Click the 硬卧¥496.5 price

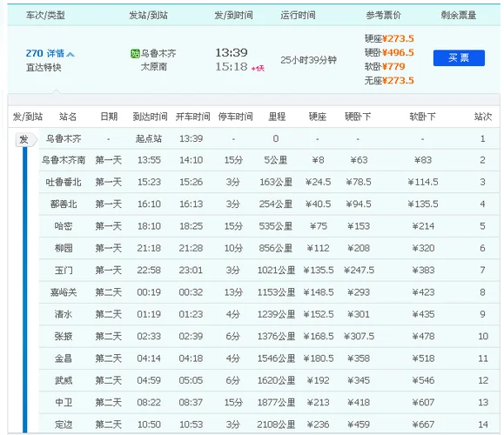(389, 53)
